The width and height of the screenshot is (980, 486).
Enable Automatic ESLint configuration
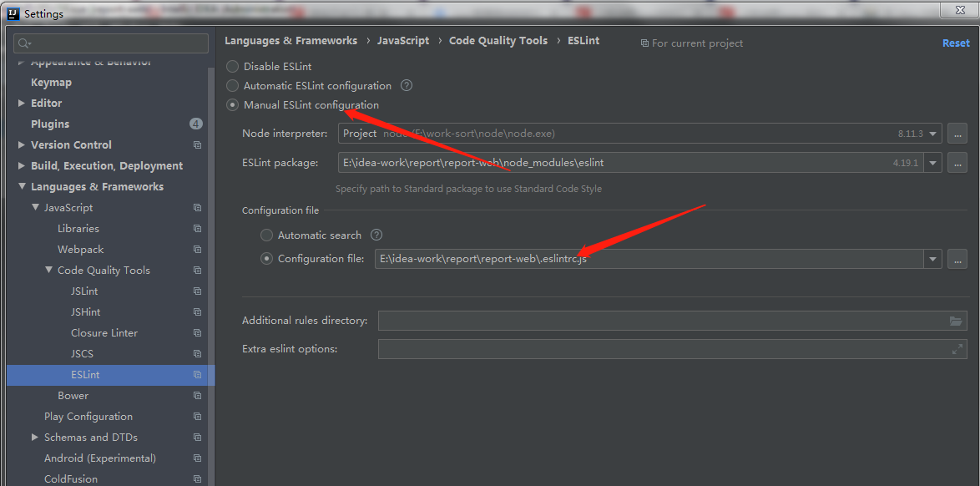coord(232,85)
